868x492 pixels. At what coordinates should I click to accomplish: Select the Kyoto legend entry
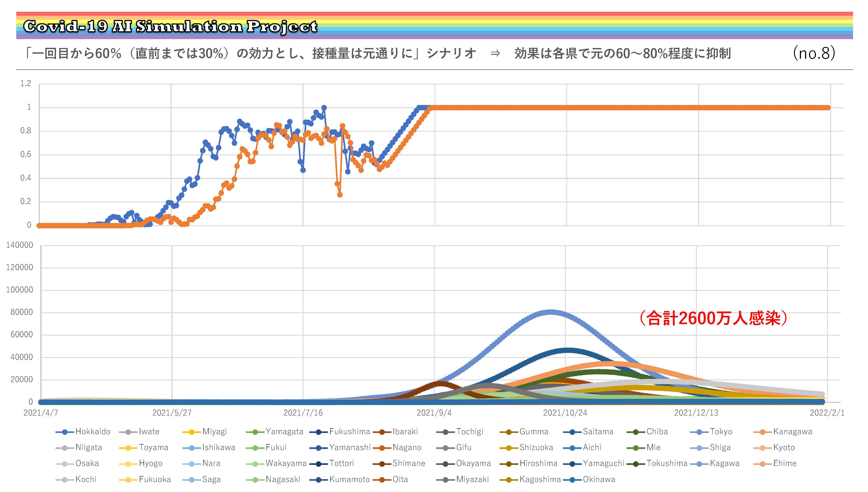point(774,447)
